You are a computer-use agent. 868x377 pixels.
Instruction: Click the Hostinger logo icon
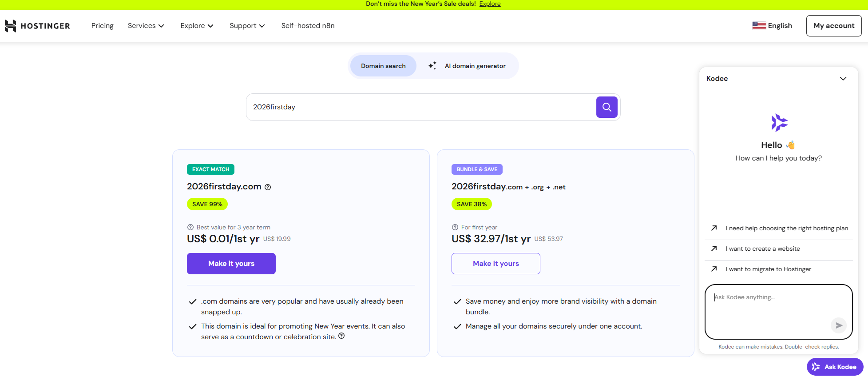[x=10, y=26]
